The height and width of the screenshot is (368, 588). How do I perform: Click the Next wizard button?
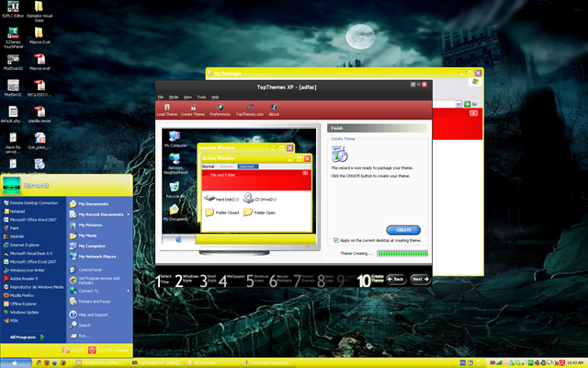tap(420, 279)
